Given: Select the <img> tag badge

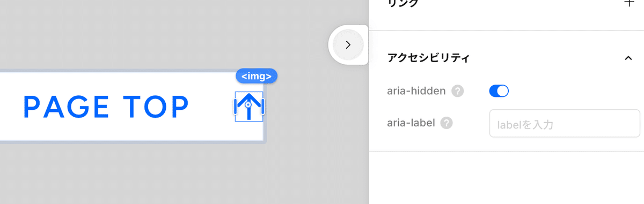Looking at the screenshot, I should [x=256, y=76].
